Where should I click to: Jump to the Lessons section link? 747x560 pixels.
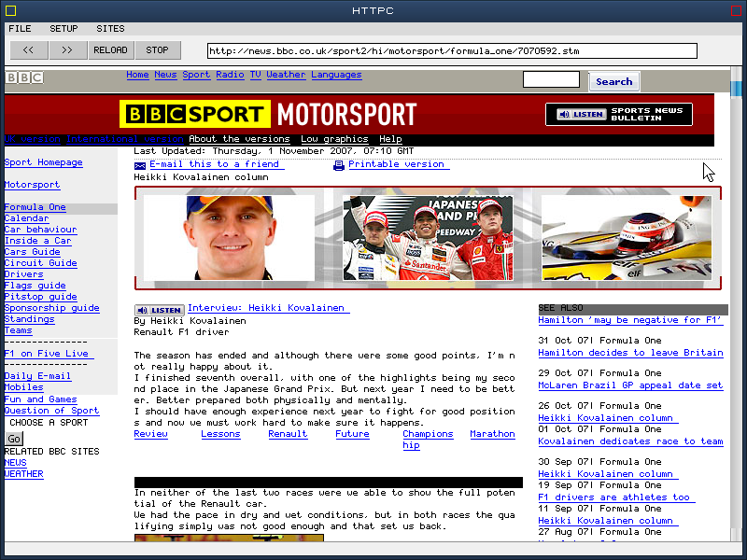[220, 434]
